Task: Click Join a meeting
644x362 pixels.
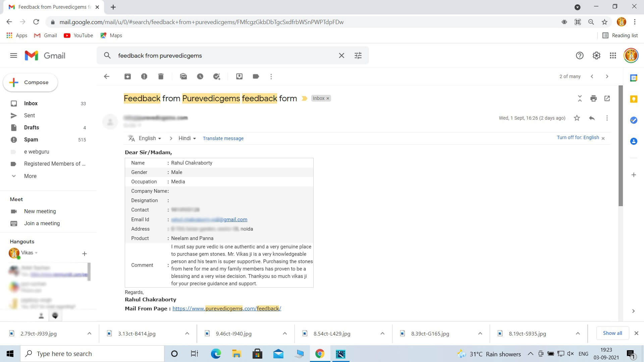Action: (42, 224)
